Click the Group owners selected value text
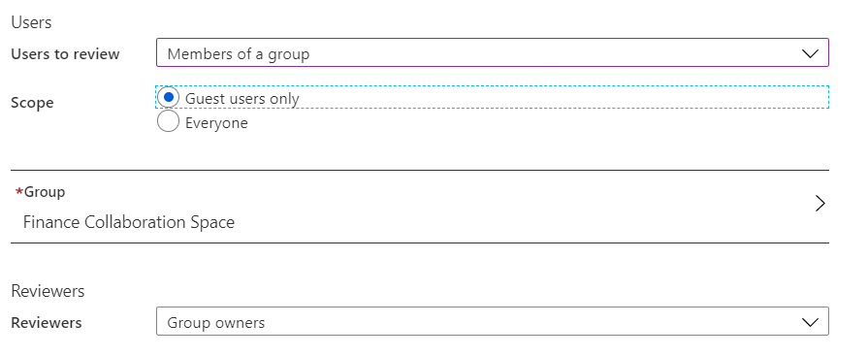Image resolution: width=868 pixels, height=356 pixels. pos(216,323)
